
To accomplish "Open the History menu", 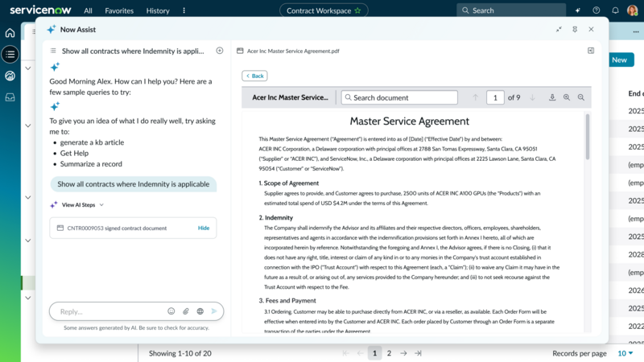I will pyautogui.click(x=158, y=10).
